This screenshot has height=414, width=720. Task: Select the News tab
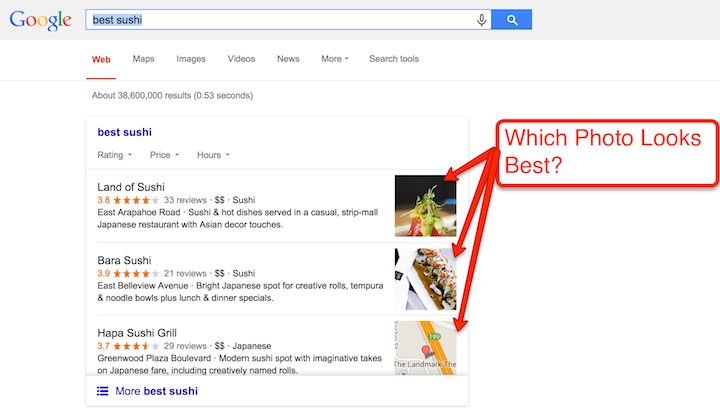[x=288, y=59]
